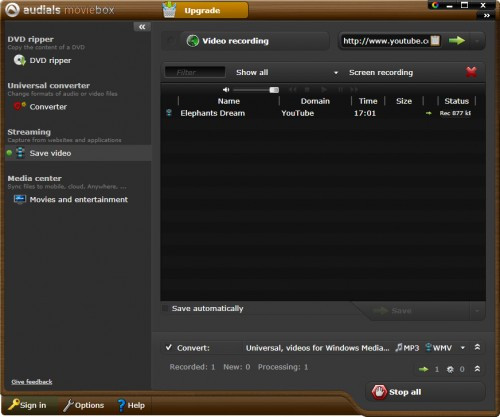Select Save video in Streaming section
The image size is (500, 417).
(78, 153)
